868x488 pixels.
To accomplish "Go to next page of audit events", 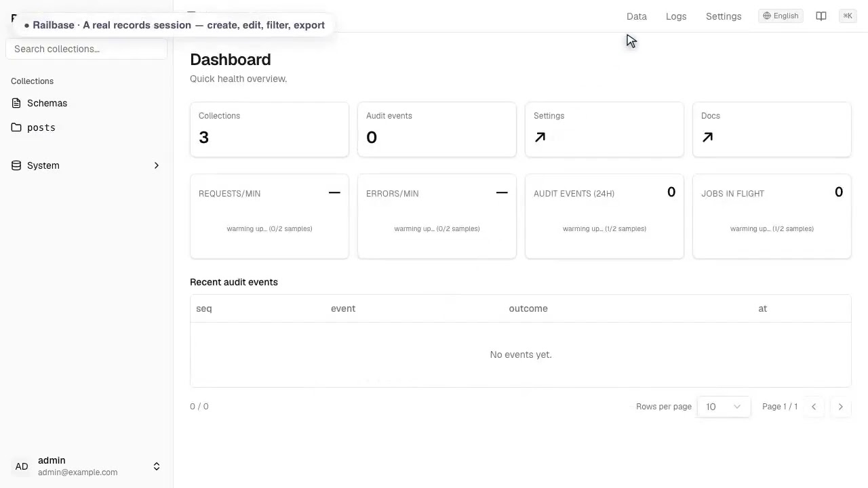I will point(840,407).
